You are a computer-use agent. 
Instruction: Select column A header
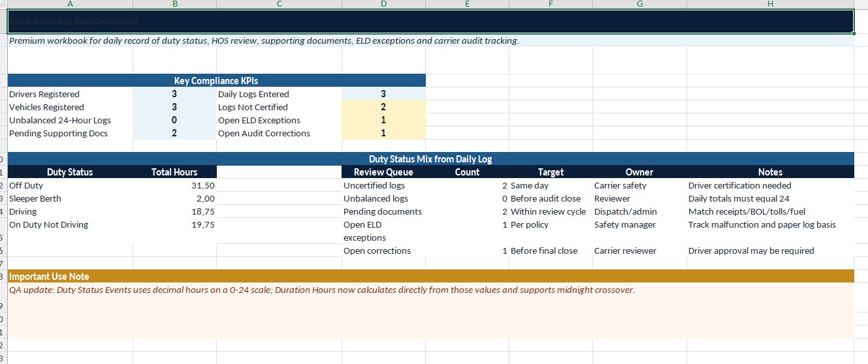click(x=70, y=4)
